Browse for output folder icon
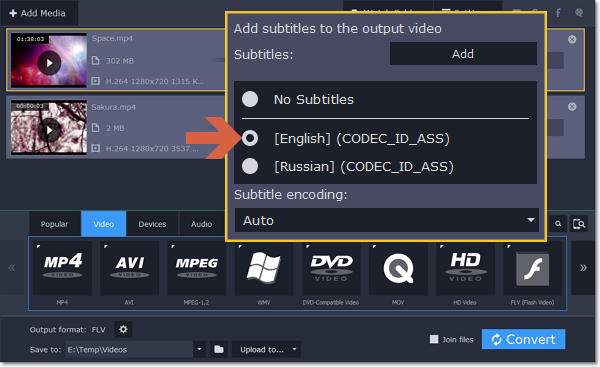The image size is (600, 367). point(219,349)
